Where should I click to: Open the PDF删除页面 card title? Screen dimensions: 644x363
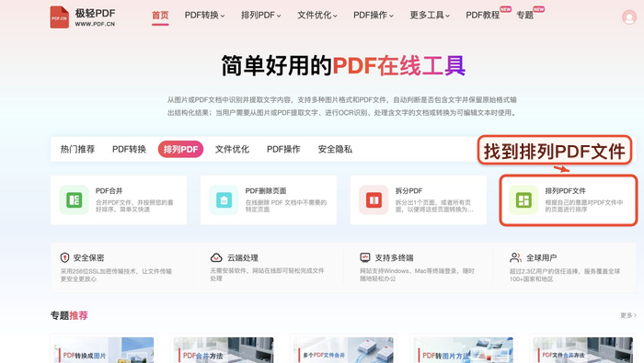266,191
